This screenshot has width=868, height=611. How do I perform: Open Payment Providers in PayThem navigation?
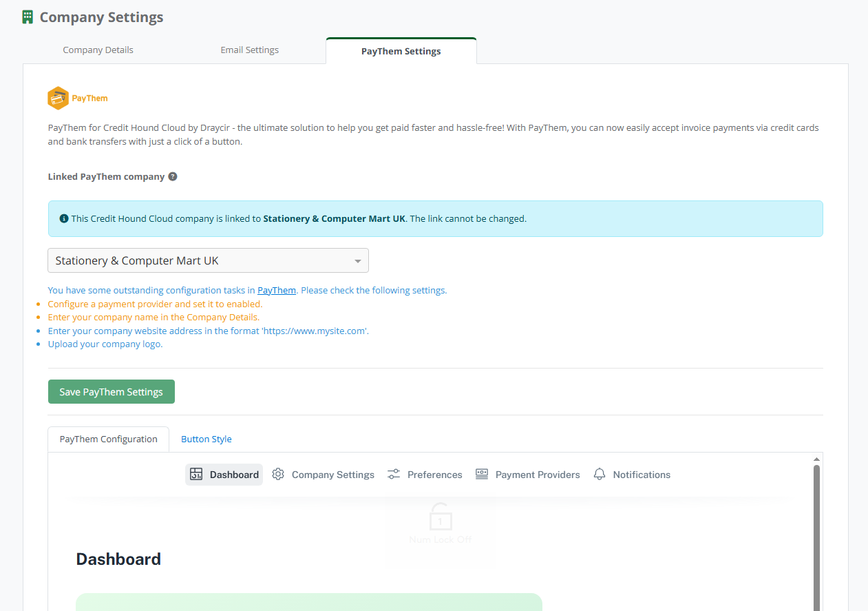coord(528,474)
